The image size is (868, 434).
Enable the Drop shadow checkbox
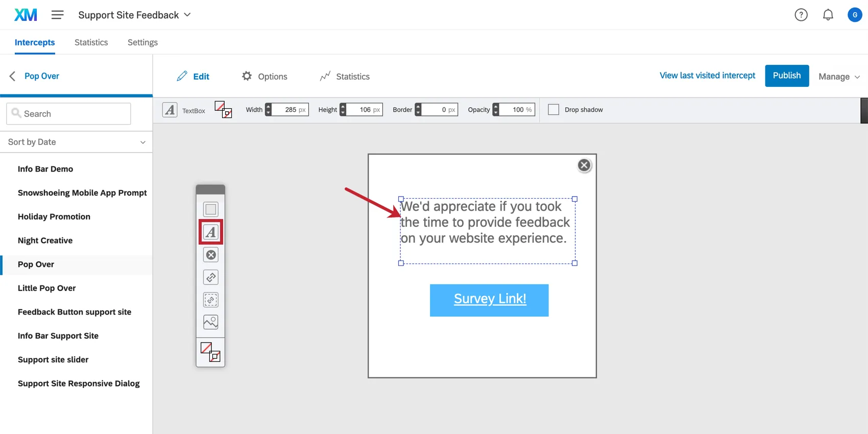553,110
